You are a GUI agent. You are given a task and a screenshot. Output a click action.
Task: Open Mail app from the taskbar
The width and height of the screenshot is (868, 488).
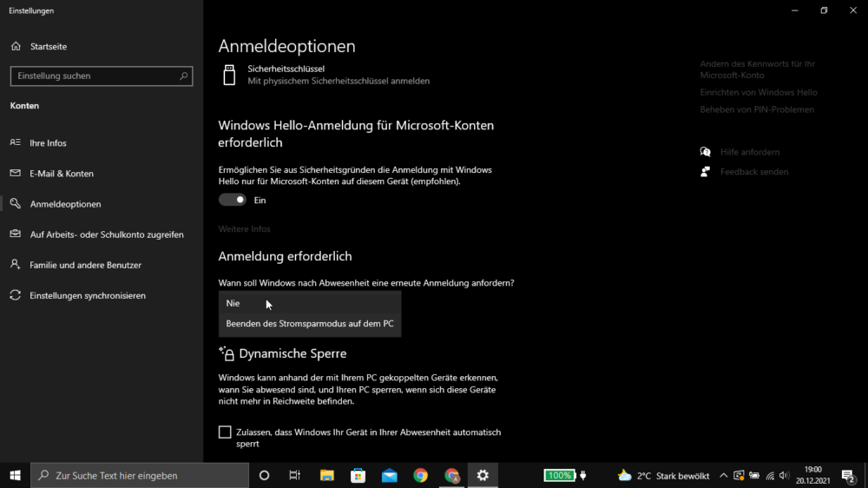point(389,475)
